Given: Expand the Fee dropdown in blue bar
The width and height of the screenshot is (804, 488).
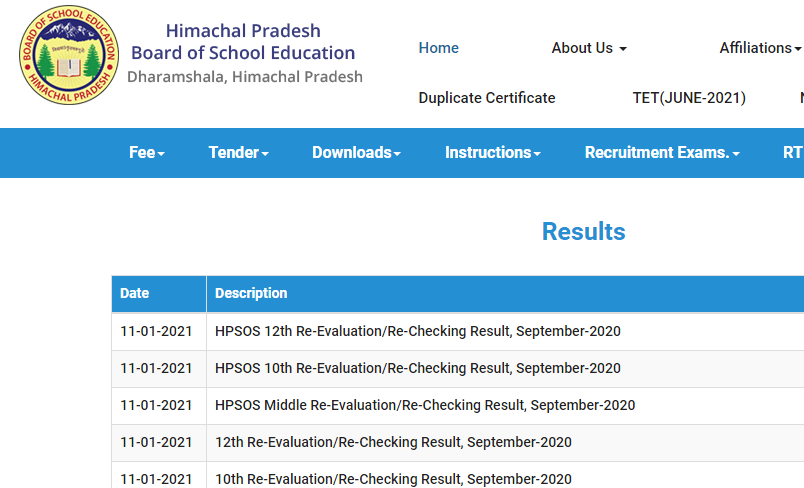Looking at the screenshot, I should point(147,153).
